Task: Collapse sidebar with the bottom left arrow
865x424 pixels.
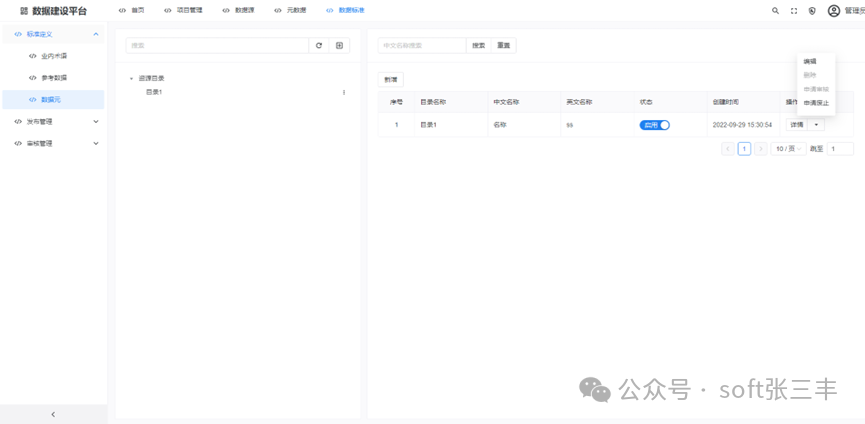Action: point(54,414)
